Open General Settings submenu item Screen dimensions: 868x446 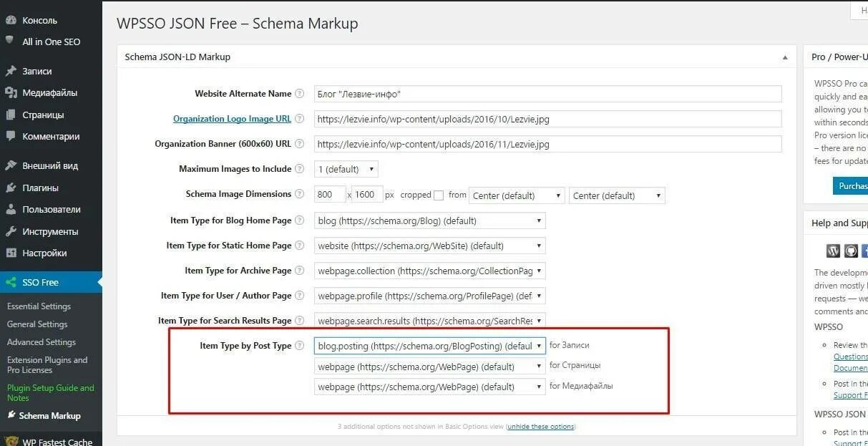click(x=37, y=324)
